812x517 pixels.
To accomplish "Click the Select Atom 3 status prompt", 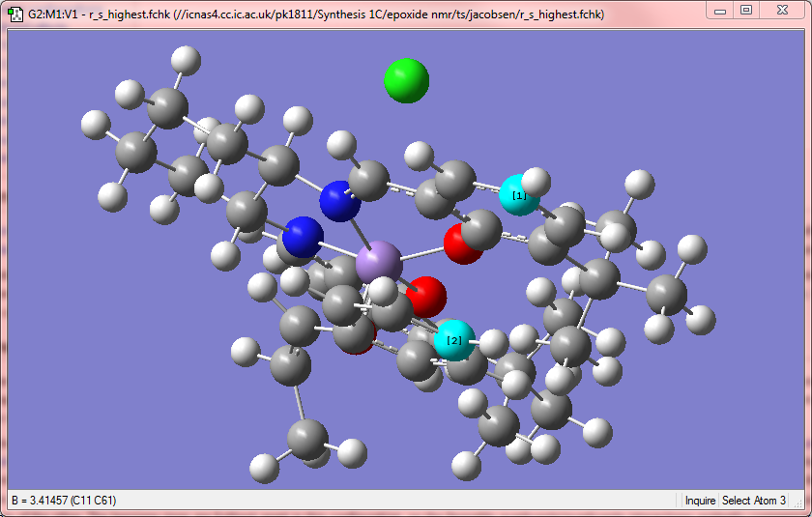I will [x=754, y=501].
